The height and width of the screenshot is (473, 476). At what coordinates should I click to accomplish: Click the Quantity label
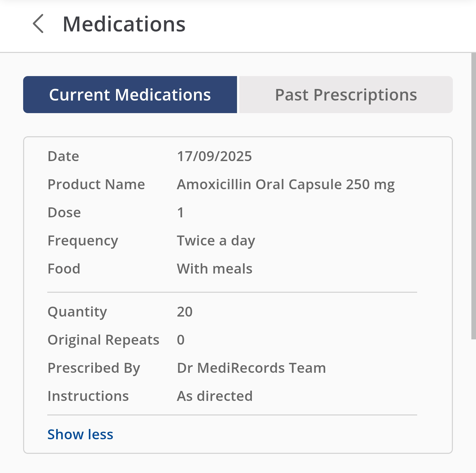click(77, 312)
